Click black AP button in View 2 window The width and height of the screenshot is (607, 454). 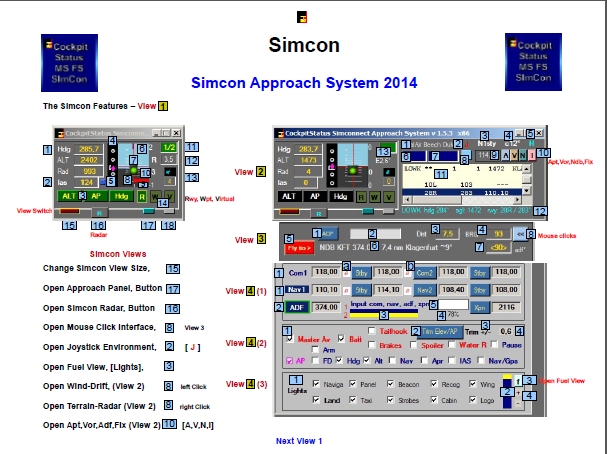pos(315,196)
